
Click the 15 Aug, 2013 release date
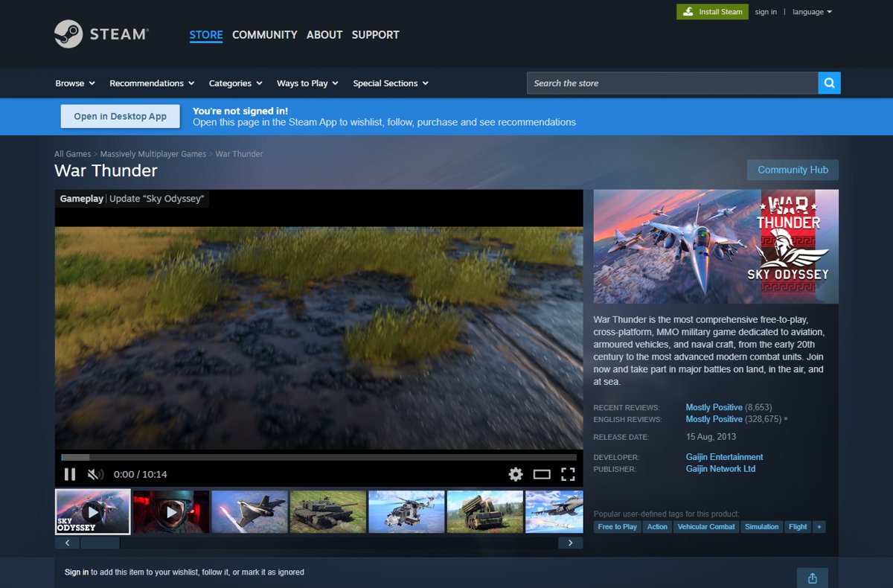(709, 437)
